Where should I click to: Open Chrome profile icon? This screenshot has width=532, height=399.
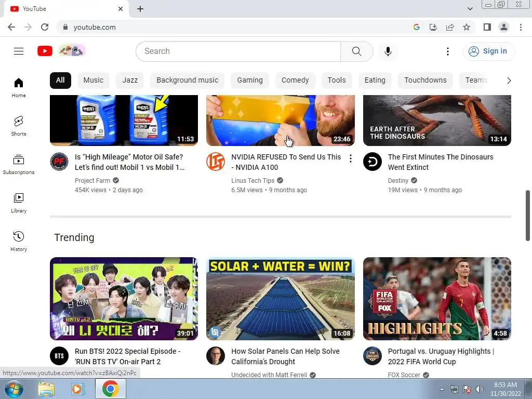504,27
